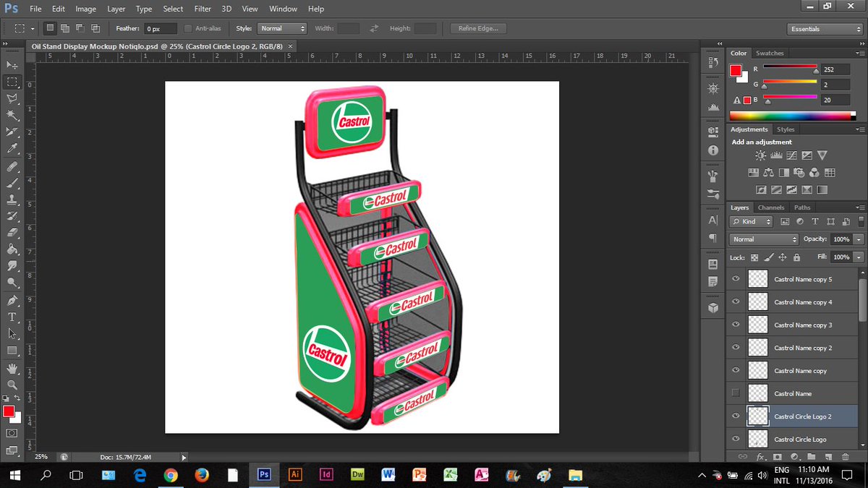The width and height of the screenshot is (868, 488).
Task: Open the Color panel flyout menu
Action: click(x=860, y=53)
